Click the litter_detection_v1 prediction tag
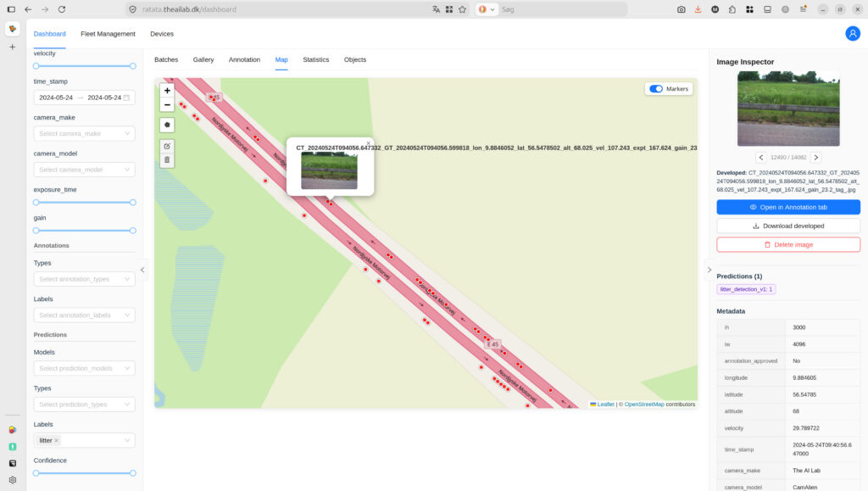 [746, 289]
